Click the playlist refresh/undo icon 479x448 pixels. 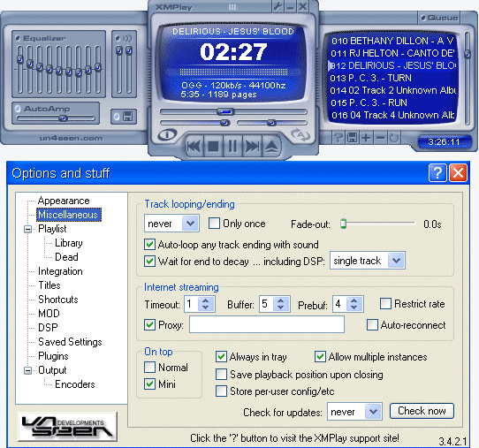(x=394, y=138)
